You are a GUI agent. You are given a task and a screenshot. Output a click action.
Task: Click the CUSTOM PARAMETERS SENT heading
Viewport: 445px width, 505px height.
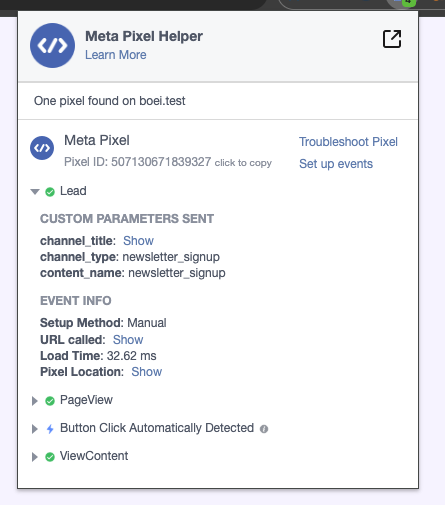127,219
